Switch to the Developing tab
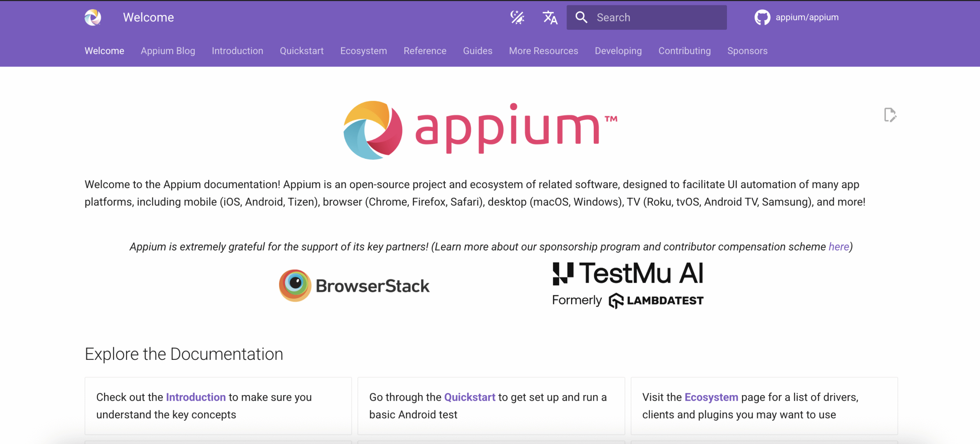Screen dimensions: 980x444 point(618,51)
